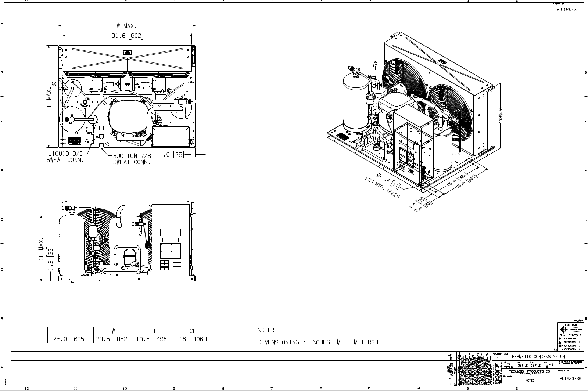Click the electrical control box in isometric view
This screenshot has width=588, height=392.
(413, 145)
